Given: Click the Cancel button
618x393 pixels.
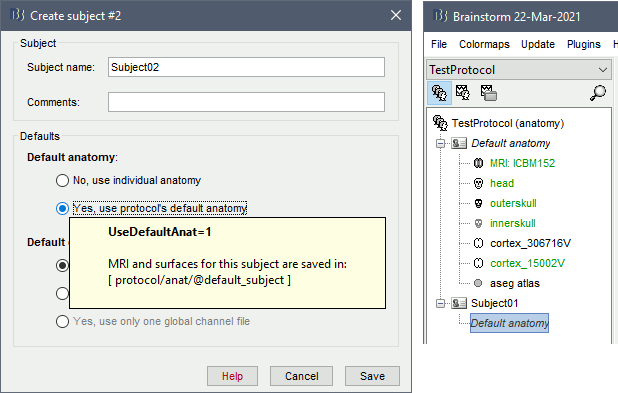Looking at the screenshot, I should coord(302,376).
